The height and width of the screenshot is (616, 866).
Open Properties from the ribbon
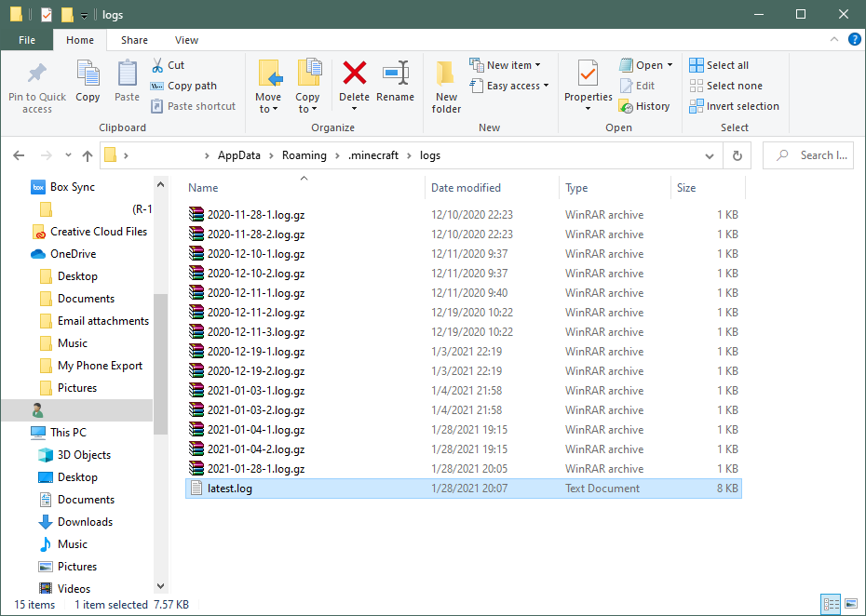[587, 84]
